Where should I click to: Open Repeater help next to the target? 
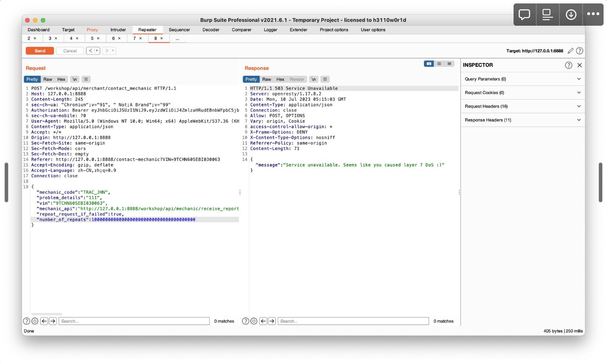pyautogui.click(x=580, y=51)
